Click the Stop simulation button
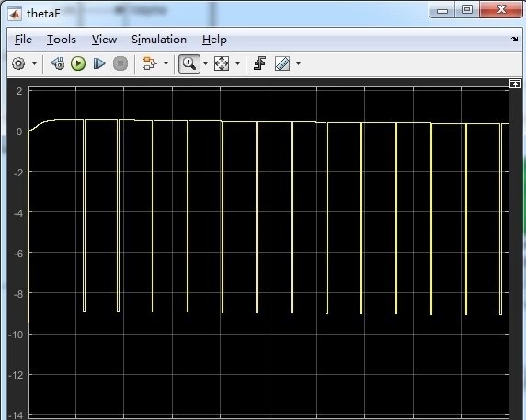The width and height of the screenshot is (526, 420). (120, 63)
